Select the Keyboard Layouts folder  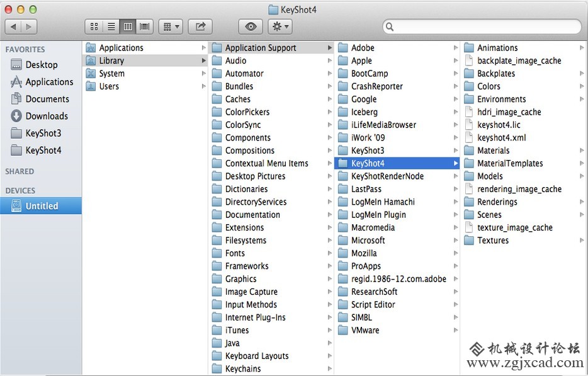271,356
